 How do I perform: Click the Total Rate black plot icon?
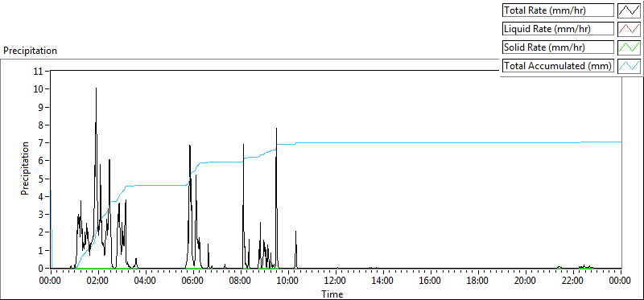coord(629,11)
